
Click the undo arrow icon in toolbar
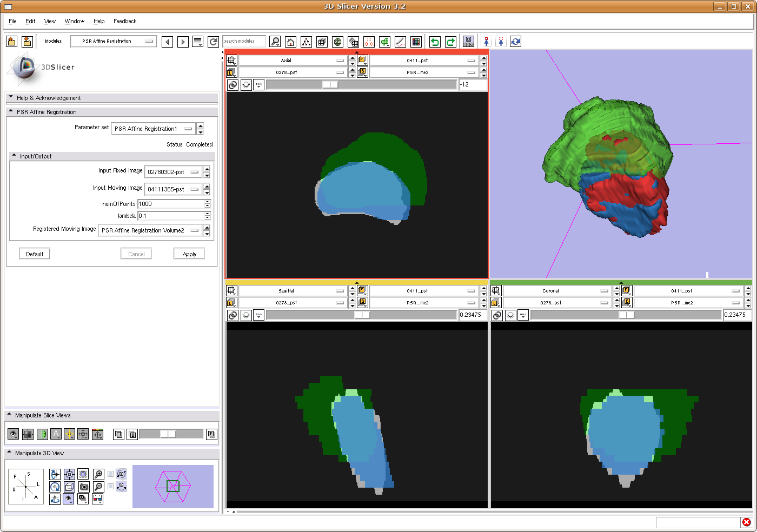coord(435,42)
